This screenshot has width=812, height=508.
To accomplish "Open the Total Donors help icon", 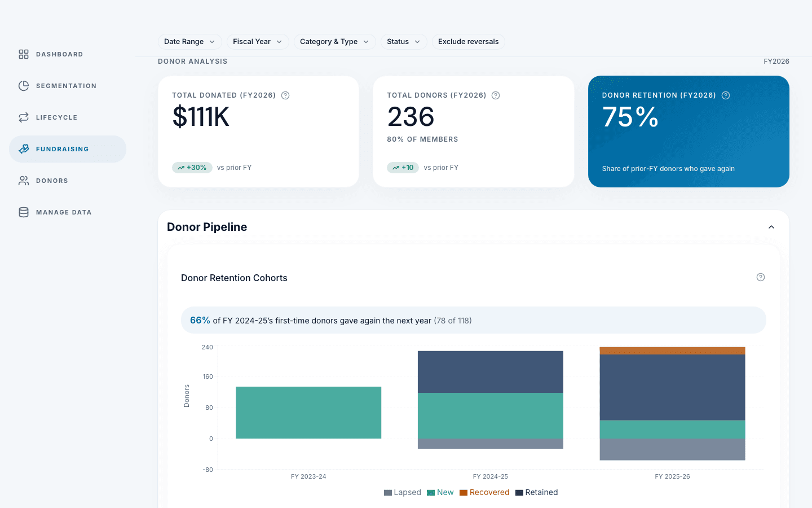I will (496, 95).
